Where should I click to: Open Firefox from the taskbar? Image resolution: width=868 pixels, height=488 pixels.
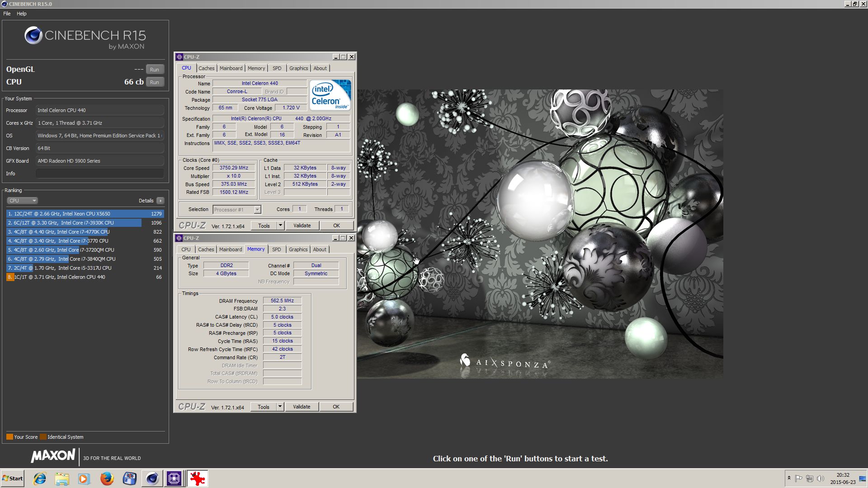[107, 479]
